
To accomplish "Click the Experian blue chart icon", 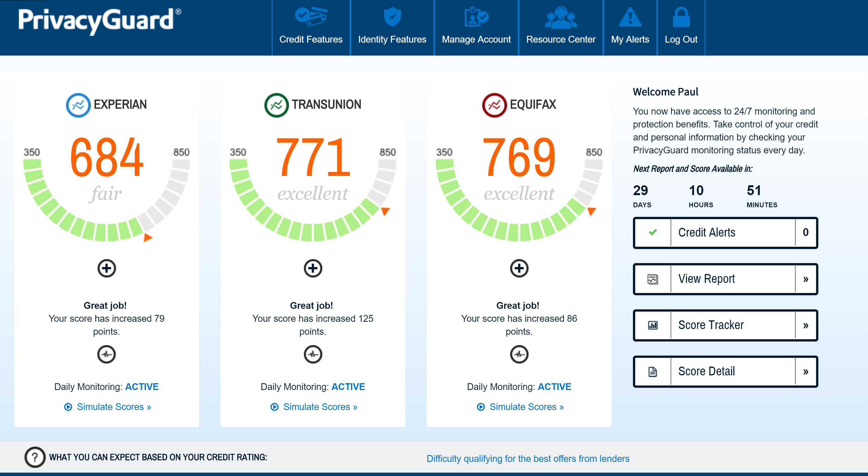I will 78,105.
